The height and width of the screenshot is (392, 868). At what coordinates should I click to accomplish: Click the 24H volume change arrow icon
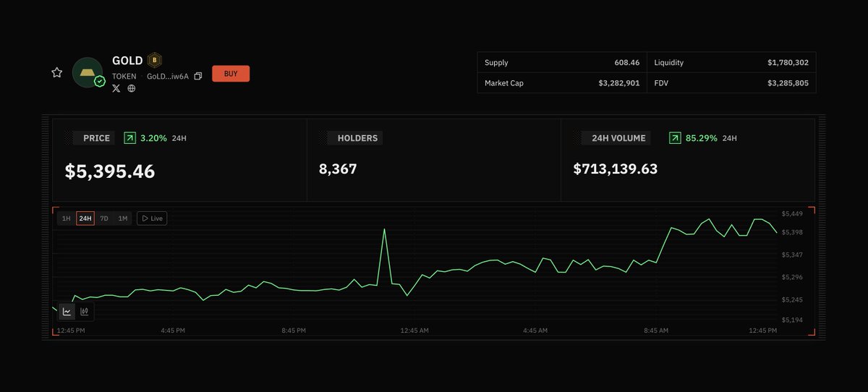coord(675,138)
